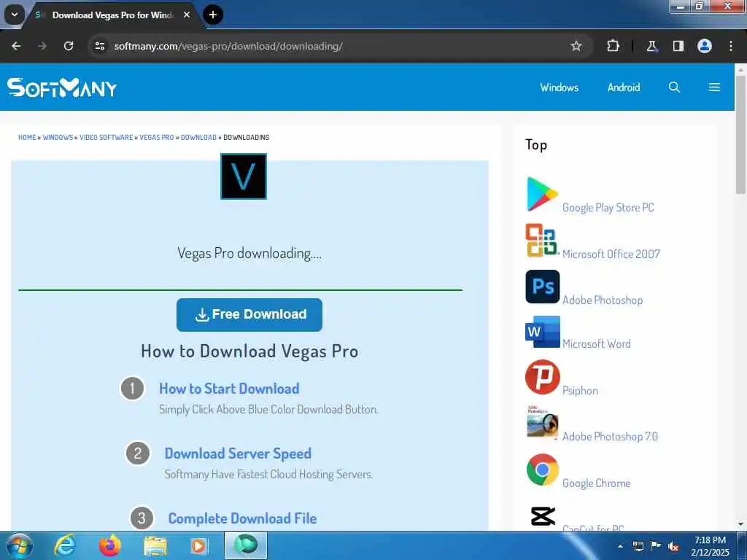The width and height of the screenshot is (747, 560).
Task: Go back using the browser back arrow
Action: pos(16,46)
